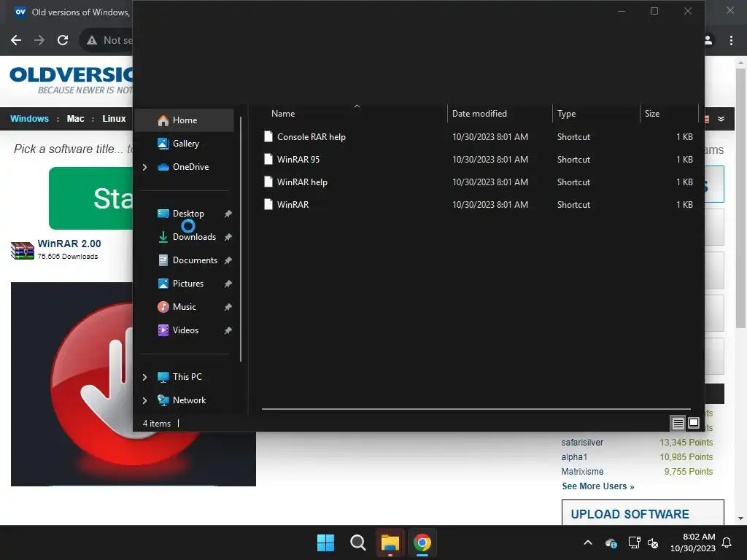Click the Explorer horizontal scrollbar
Viewport: 747px width, 560px height.
click(x=476, y=408)
